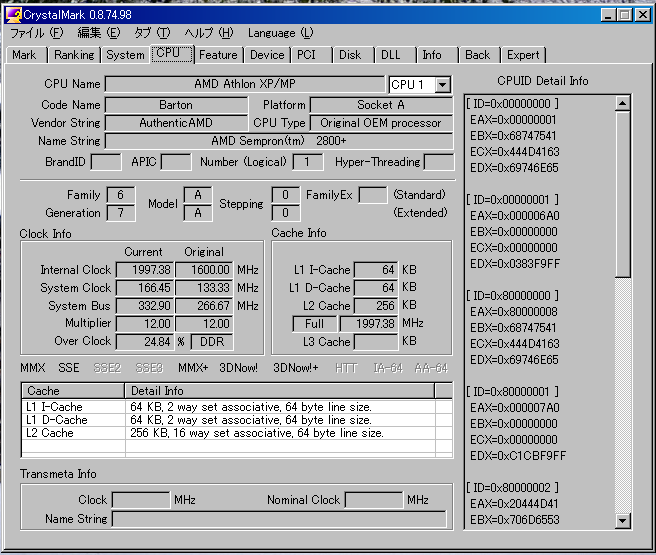Viewport: 656px width, 555px height.
Task: Click the empty FamilyEx field
Action: [x=373, y=195]
